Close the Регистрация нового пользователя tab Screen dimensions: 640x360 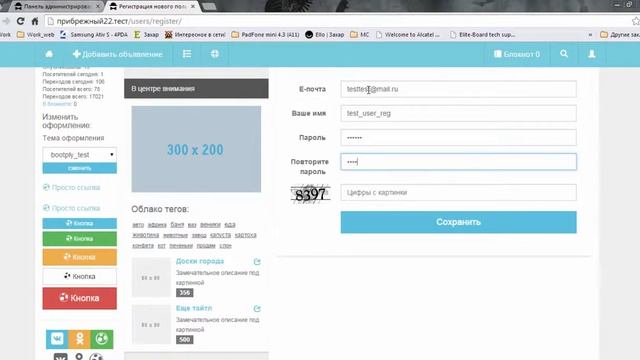point(193,7)
